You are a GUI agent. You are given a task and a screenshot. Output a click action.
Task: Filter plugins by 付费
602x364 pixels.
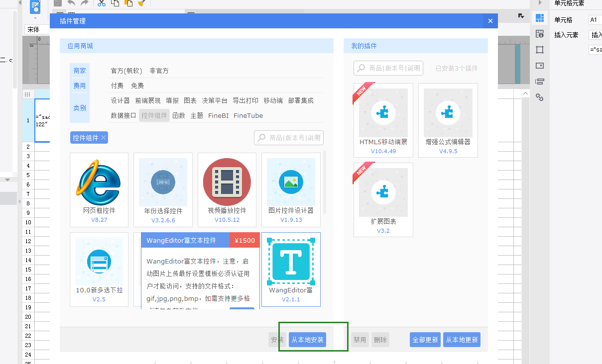coord(118,86)
